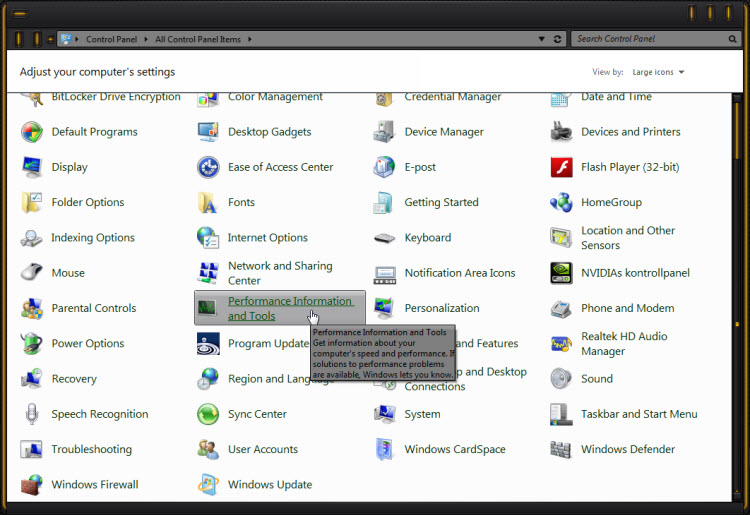This screenshot has width=750, height=515.
Task: Select Control Panel in the address bar
Action: [x=111, y=39]
